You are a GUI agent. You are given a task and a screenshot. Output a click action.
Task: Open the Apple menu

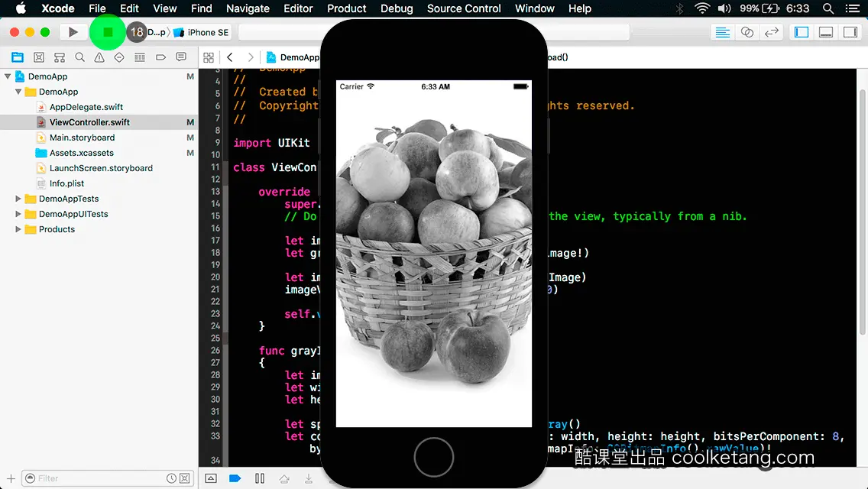coord(21,8)
